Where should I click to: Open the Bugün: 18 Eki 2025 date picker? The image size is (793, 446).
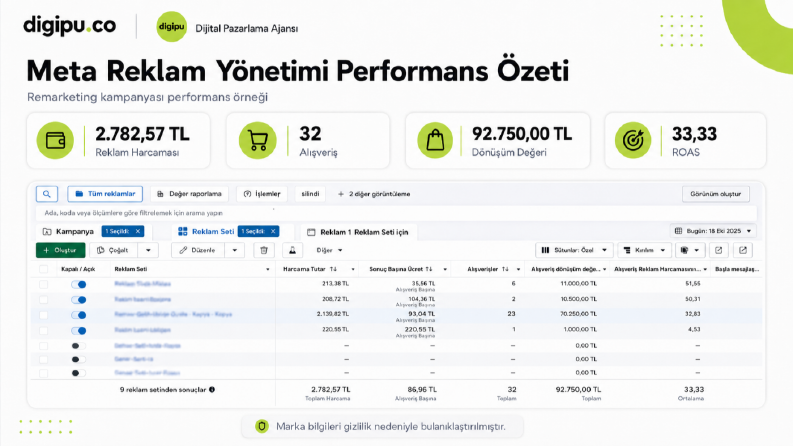[x=713, y=231]
